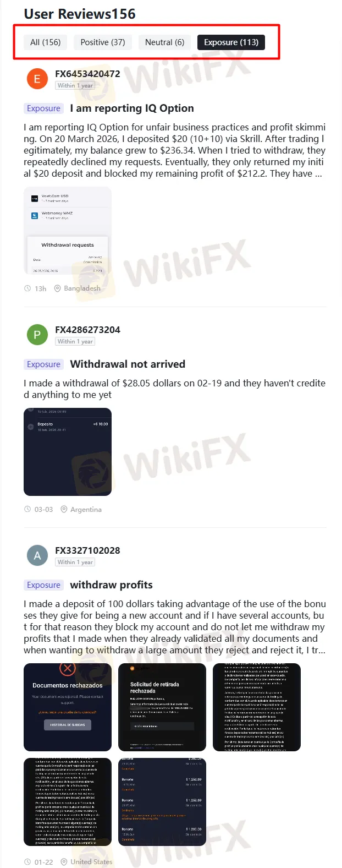342x868 pixels.
Task: Click the Exposure tag on withdraw profits review
Action: coord(43,585)
